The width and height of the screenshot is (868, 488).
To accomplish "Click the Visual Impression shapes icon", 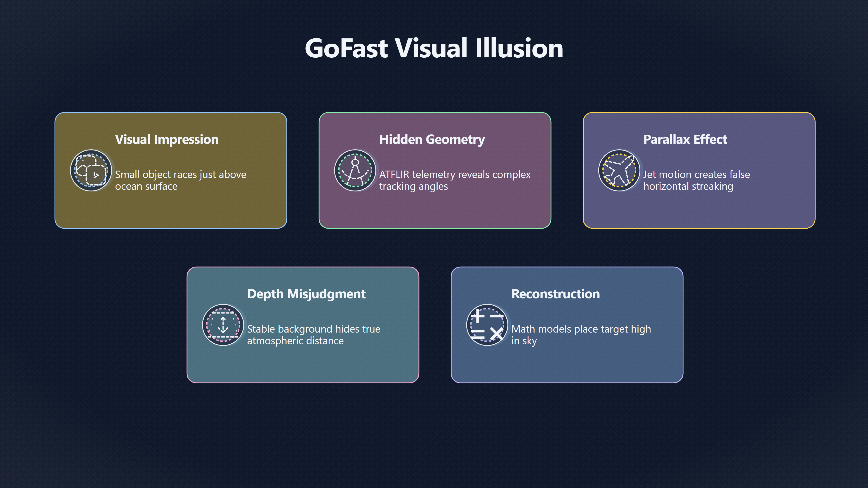I will [x=91, y=170].
